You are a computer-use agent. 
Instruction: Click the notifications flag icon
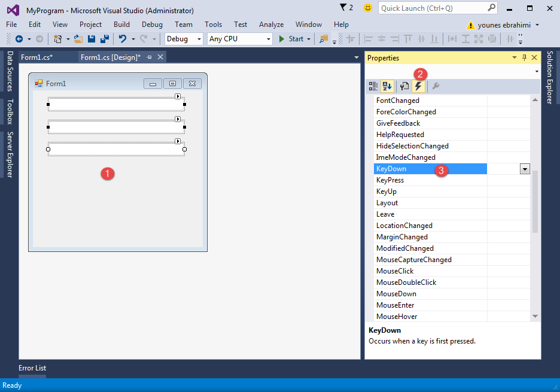(346, 8)
